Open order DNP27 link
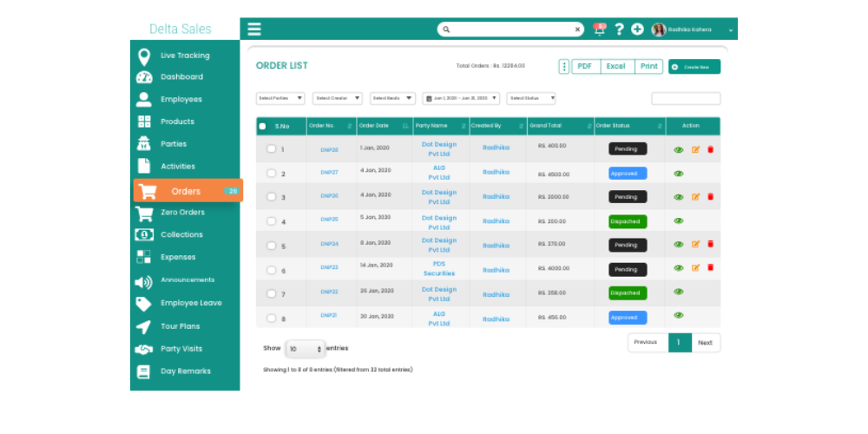 pyautogui.click(x=329, y=173)
